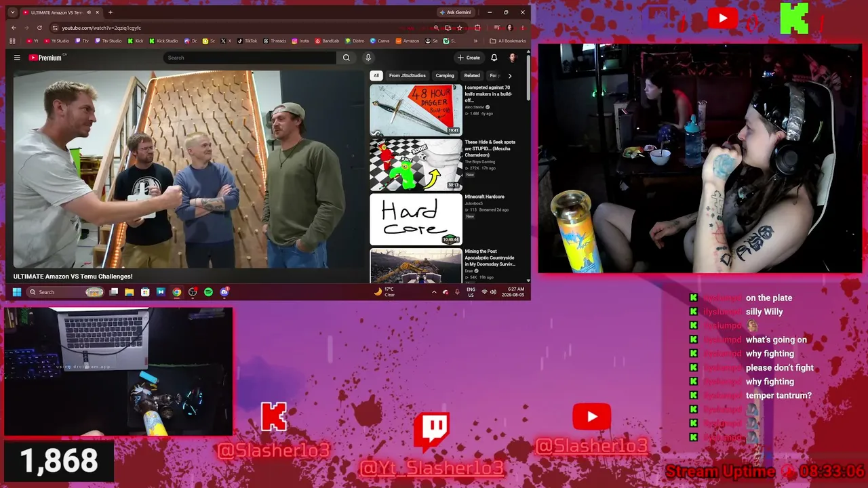Open the weather widget showing 17°C Clear
The width and height of the screenshot is (868, 488).
point(385,292)
